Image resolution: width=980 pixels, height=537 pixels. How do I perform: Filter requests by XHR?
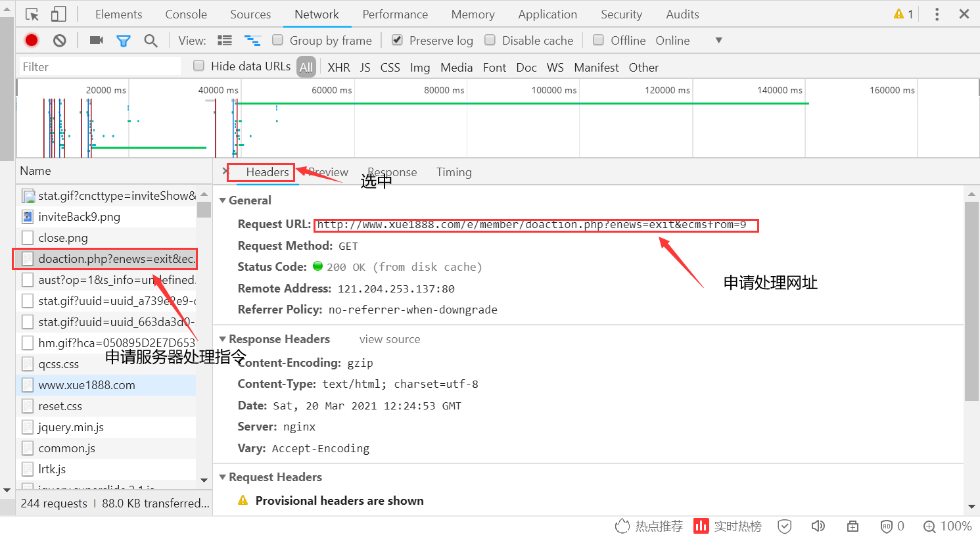pos(338,67)
